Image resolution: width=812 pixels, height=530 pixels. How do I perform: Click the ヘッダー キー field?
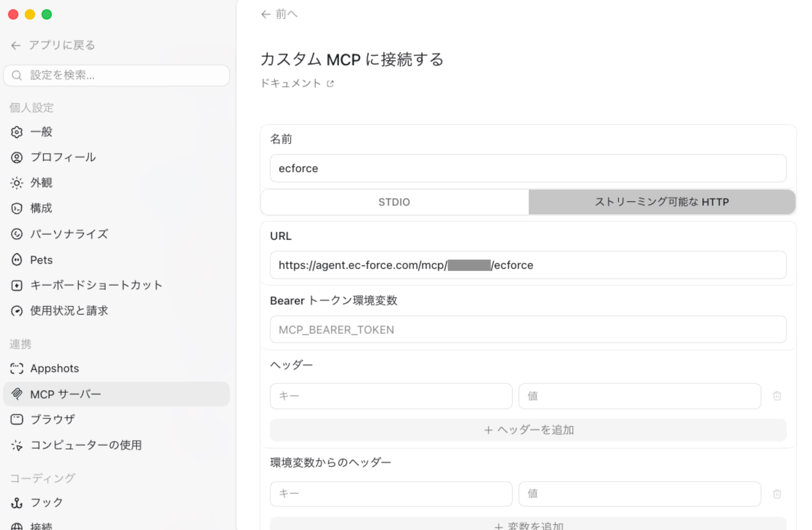[x=391, y=396]
